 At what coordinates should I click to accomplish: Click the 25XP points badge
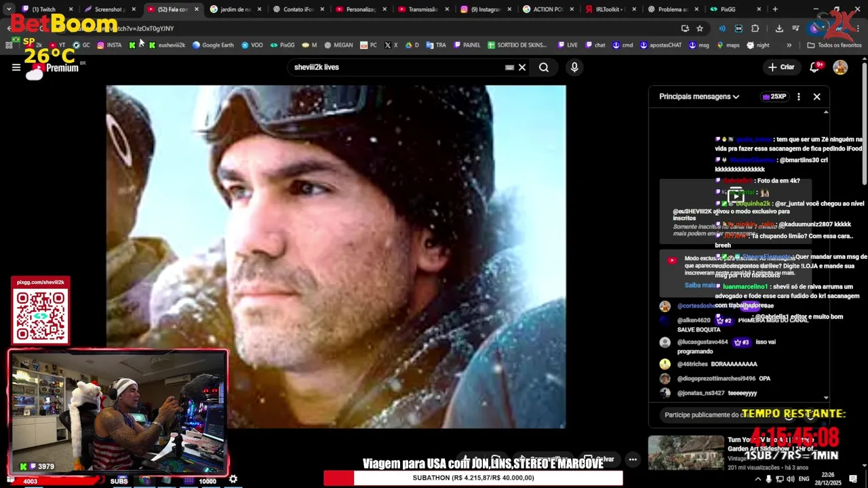tap(774, 97)
